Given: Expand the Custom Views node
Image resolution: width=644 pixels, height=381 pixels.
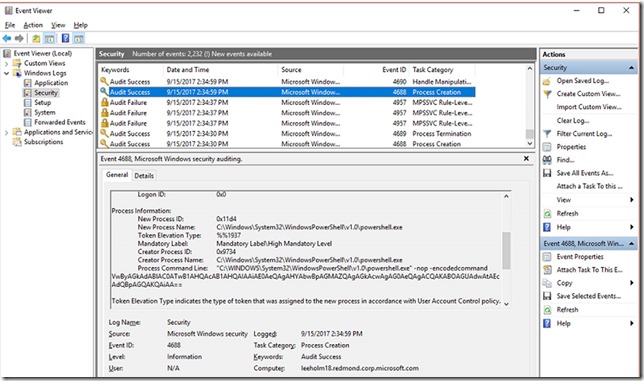Looking at the screenshot, I should coord(7,64).
